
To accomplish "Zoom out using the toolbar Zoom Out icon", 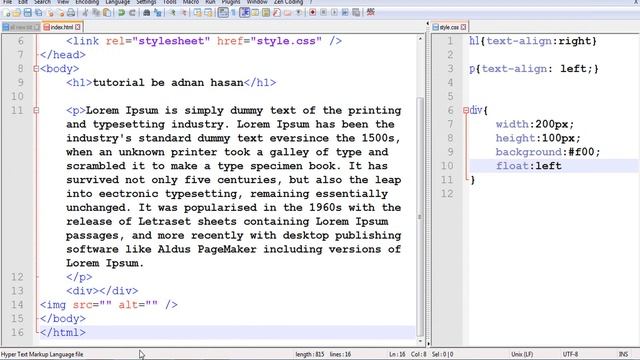I will (x=183, y=13).
